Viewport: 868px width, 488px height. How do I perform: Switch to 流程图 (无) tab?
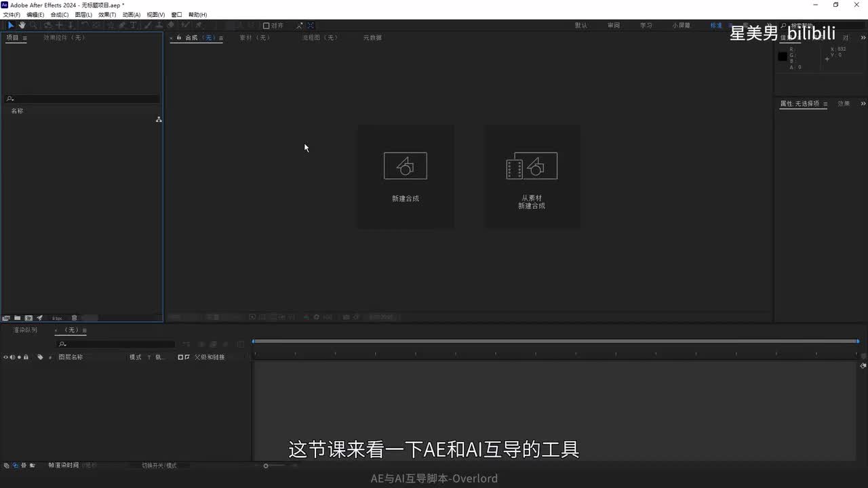320,38
